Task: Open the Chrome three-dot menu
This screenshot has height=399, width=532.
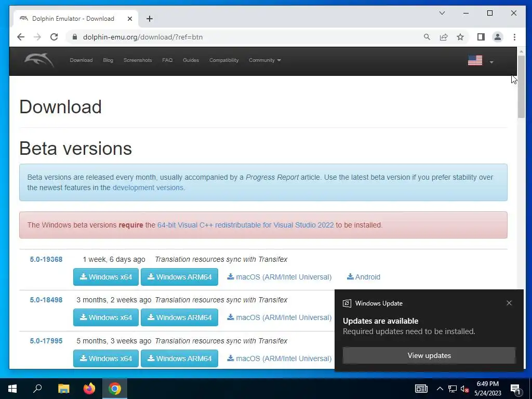Action: tap(514, 37)
